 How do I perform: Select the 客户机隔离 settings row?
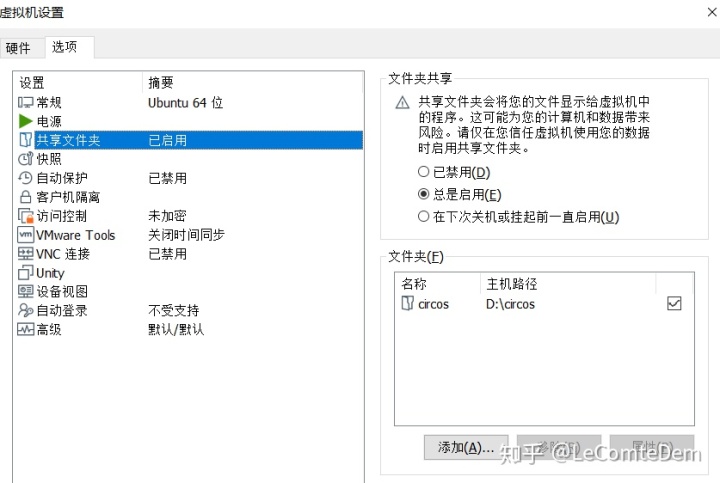[x=189, y=197]
